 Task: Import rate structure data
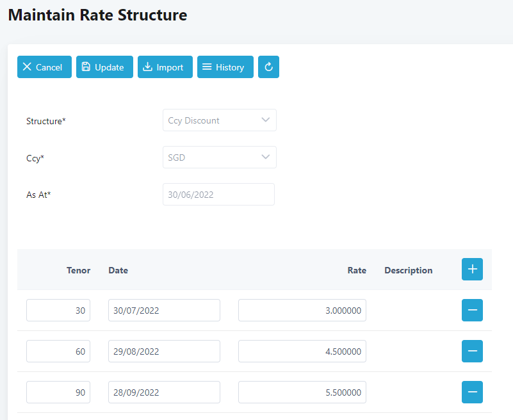(x=165, y=67)
